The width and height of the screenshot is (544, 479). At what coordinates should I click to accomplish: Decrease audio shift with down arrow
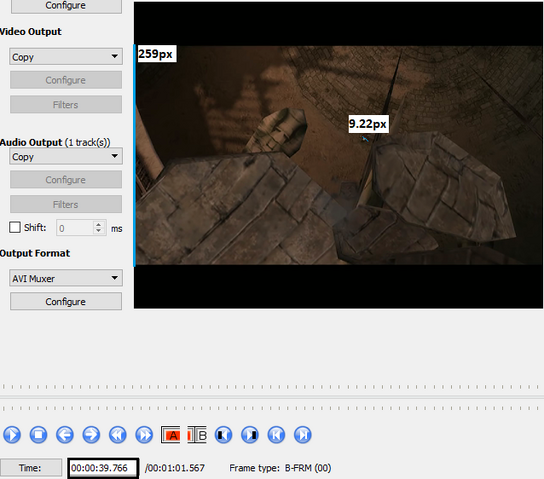click(99, 231)
